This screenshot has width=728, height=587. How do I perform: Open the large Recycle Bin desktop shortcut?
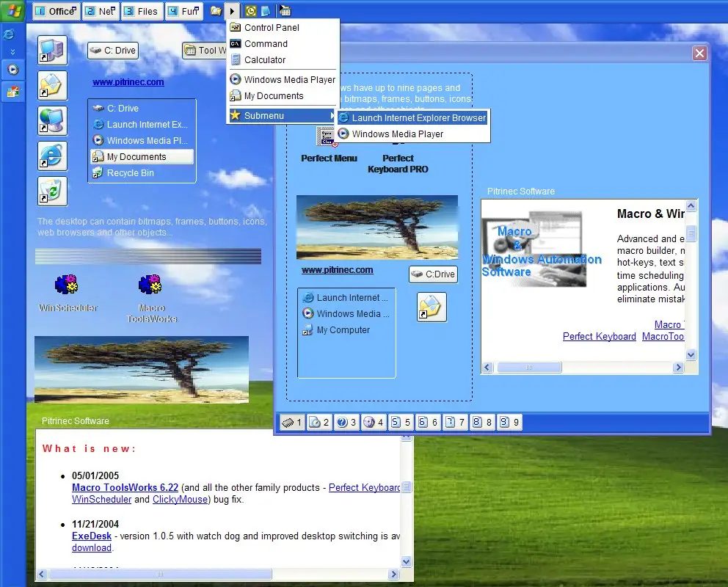(52, 192)
